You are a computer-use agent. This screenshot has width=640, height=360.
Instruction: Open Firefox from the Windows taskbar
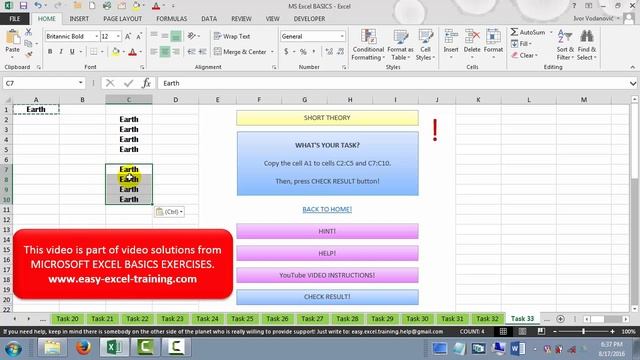coord(83,348)
